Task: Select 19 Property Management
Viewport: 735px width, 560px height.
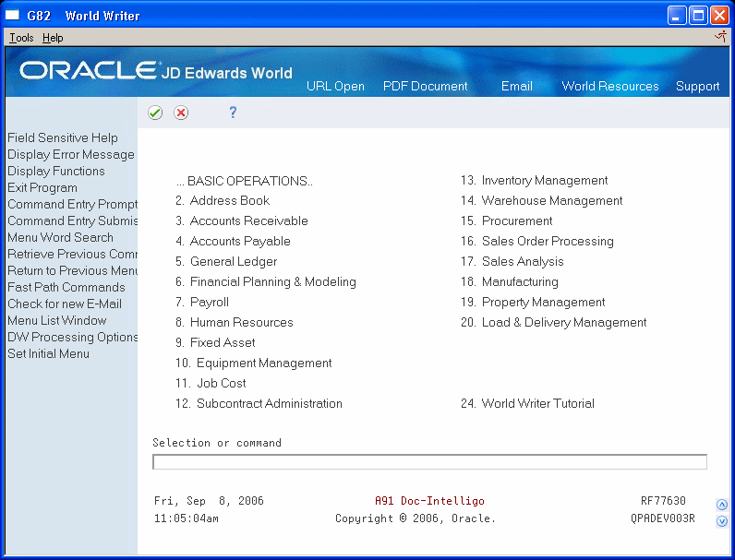Action: pos(533,303)
